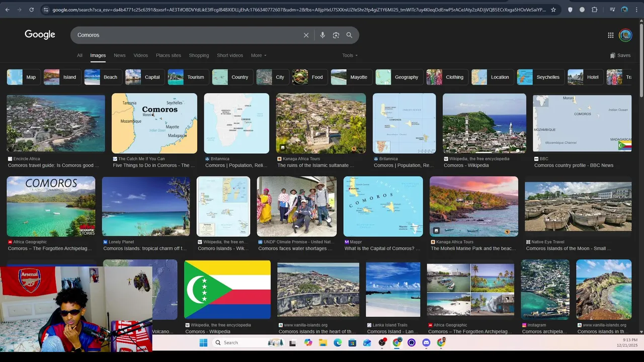Image resolution: width=644 pixels, height=362 pixels.
Task: Go to the Google logo homepage
Action: coord(40,35)
